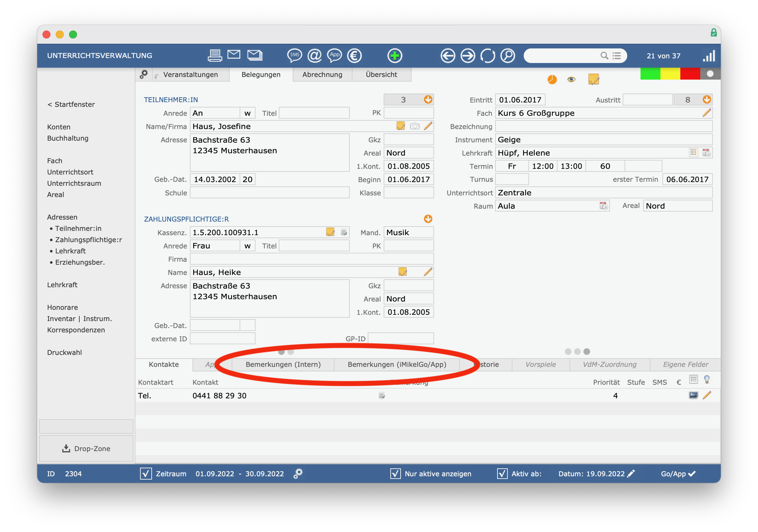
Task: Switch to the Veranstaltungen tab
Action: tap(190, 75)
